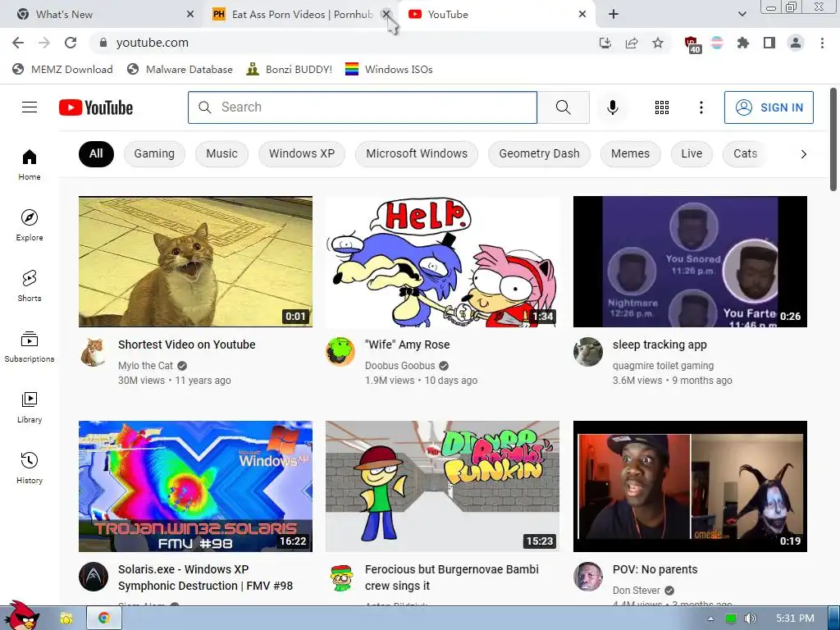Click the YouTube search input field

[x=362, y=107]
